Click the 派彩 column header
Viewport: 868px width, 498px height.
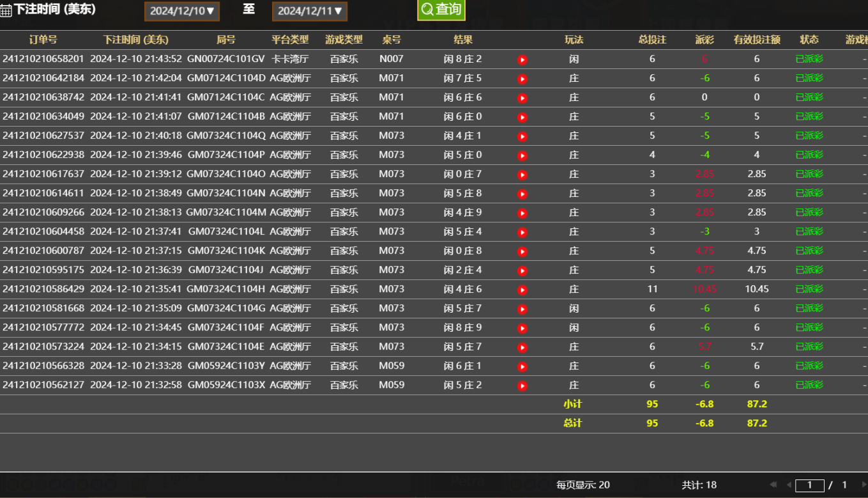click(704, 40)
